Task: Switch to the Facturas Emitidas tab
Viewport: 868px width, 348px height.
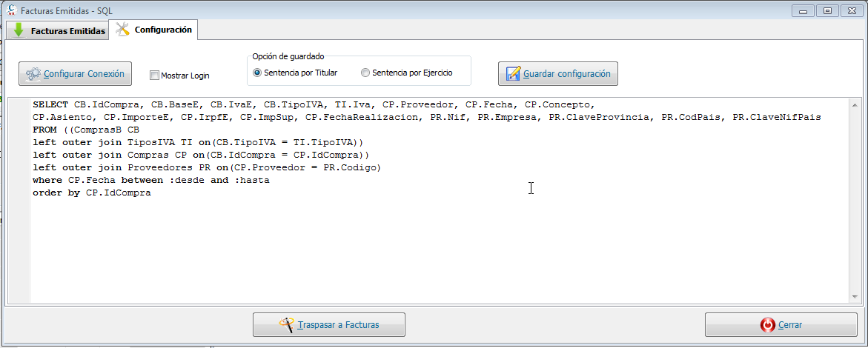Action: tap(58, 31)
